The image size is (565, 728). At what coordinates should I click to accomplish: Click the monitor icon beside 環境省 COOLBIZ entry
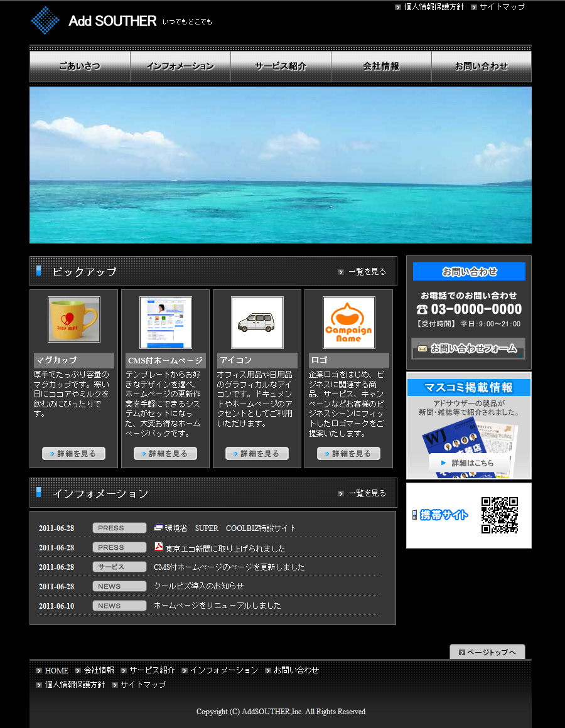pos(159,527)
